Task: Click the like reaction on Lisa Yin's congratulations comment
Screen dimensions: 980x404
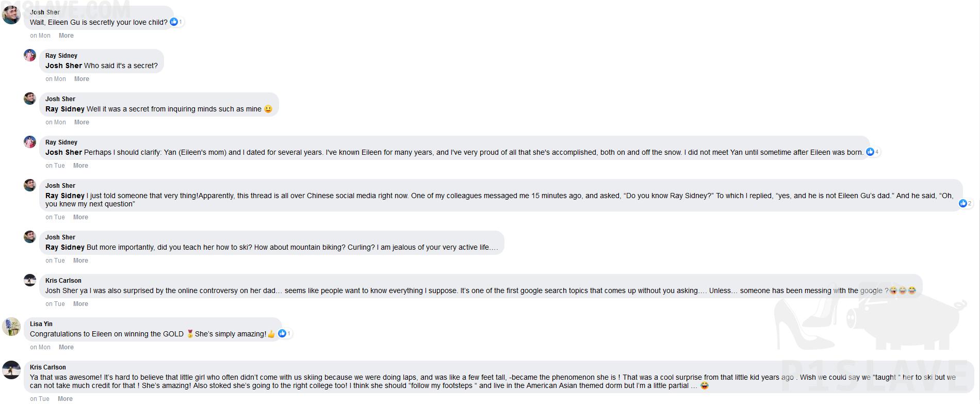Action: tap(285, 333)
